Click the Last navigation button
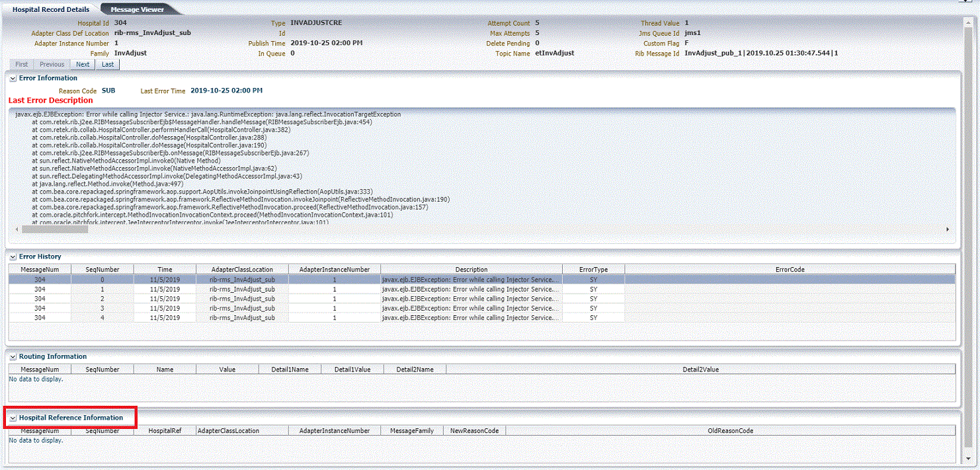 click(107, 64)
